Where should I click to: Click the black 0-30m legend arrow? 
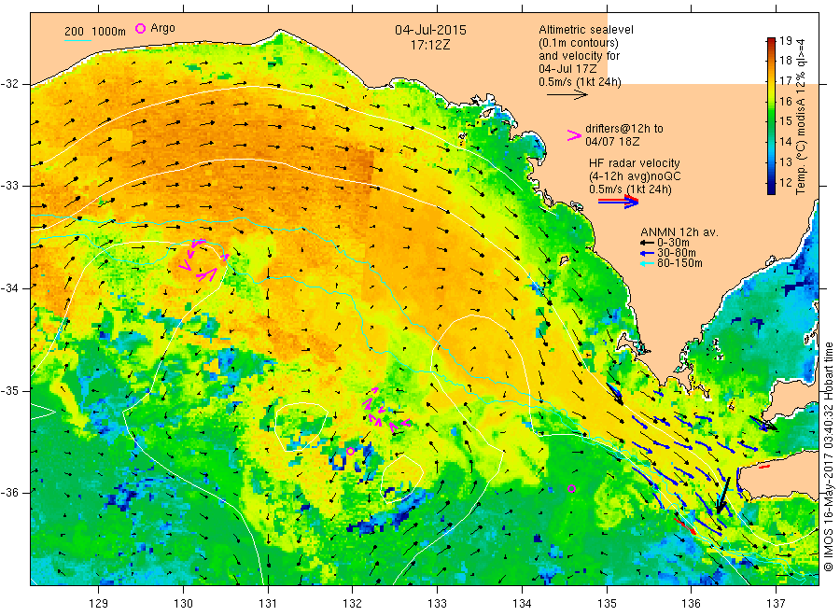(648, 243)
